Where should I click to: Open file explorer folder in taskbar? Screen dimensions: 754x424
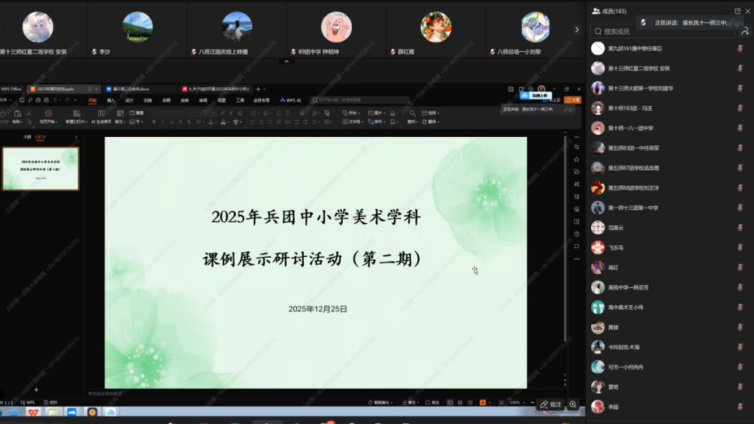pos(53,412)
